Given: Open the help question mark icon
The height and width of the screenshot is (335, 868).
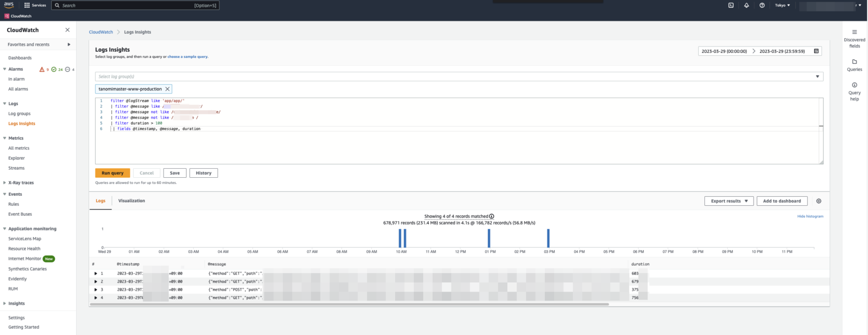Looking at the screenshot, I should 762,5.
